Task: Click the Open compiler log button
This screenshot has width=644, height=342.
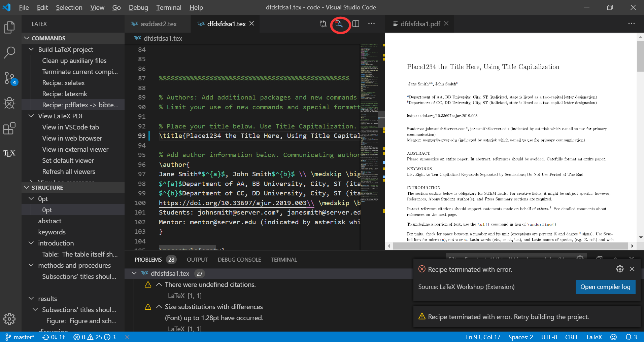Action: tap(605, 287)
